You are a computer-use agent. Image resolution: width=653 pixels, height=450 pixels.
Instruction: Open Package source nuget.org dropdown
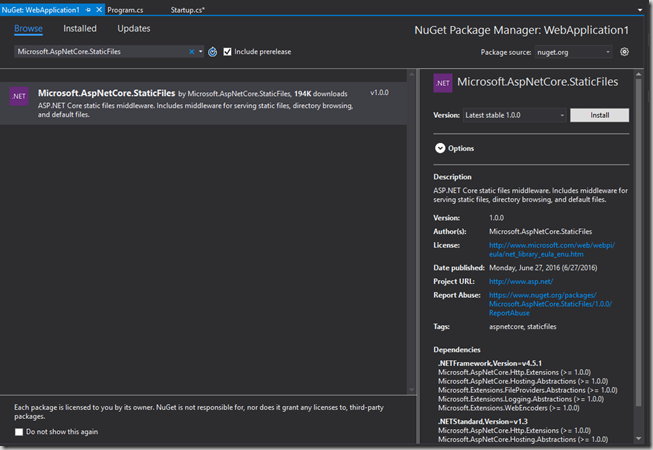click(x=573, y=52)
